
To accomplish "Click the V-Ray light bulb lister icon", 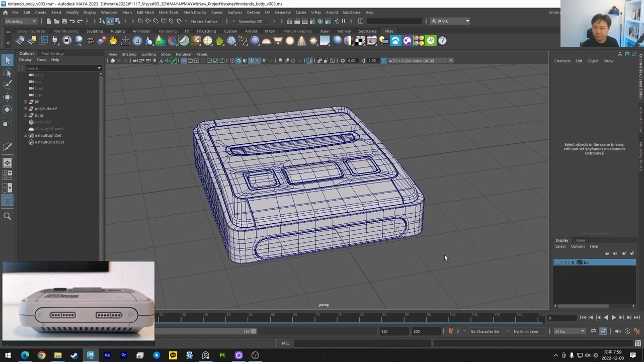I will pos(383,41).
